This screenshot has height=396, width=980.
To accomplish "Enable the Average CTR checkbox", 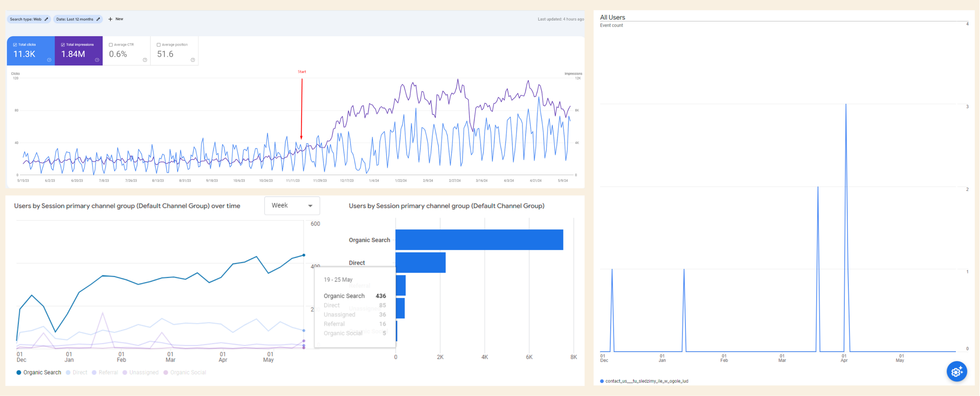I will click(x=111, y=45).
